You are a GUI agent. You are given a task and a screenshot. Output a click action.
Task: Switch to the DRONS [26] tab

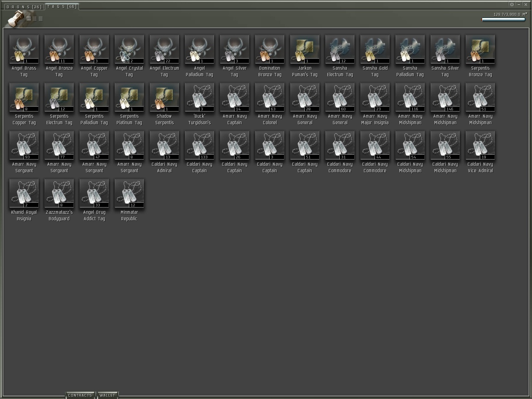pyautogui.click(x=24, y=6)
